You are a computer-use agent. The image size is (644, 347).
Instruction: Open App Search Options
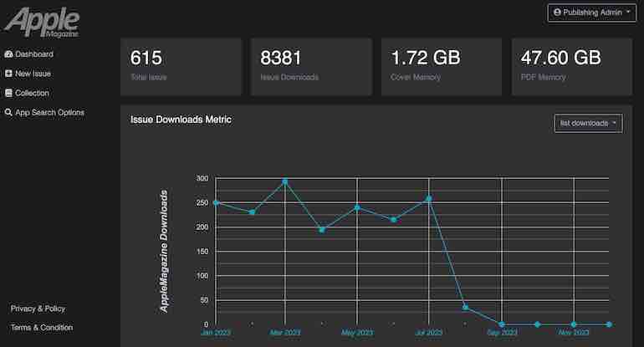[x=49, y=112]
